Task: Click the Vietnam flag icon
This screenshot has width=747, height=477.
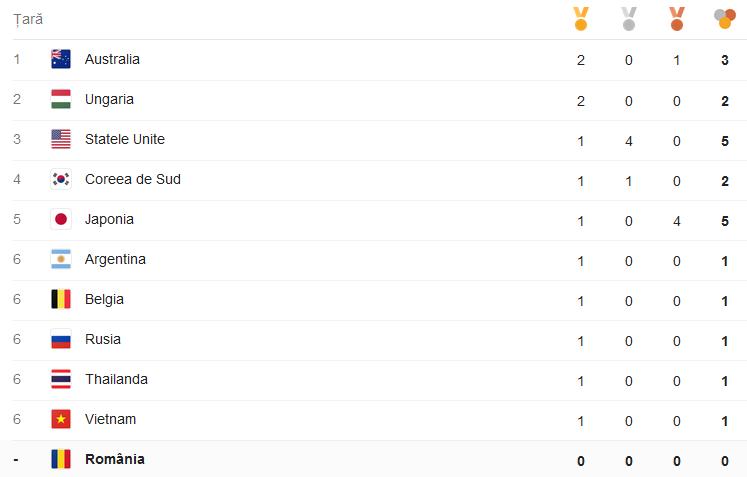Action: [61, 419]
